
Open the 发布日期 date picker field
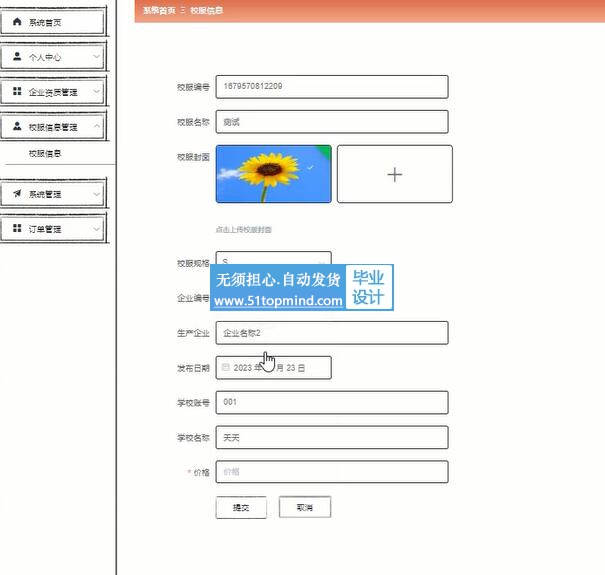point(273,367)
